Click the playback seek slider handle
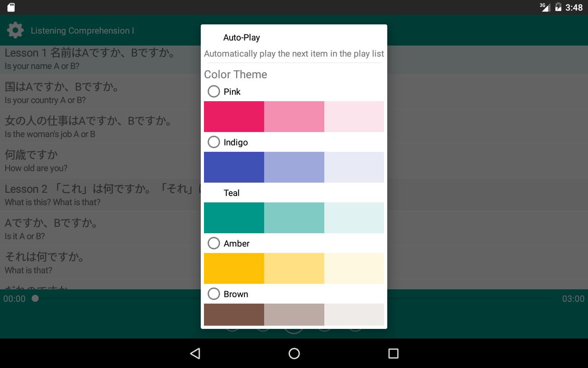The width and height of the screenshot is (588, 368). click(x=35, y=299)
